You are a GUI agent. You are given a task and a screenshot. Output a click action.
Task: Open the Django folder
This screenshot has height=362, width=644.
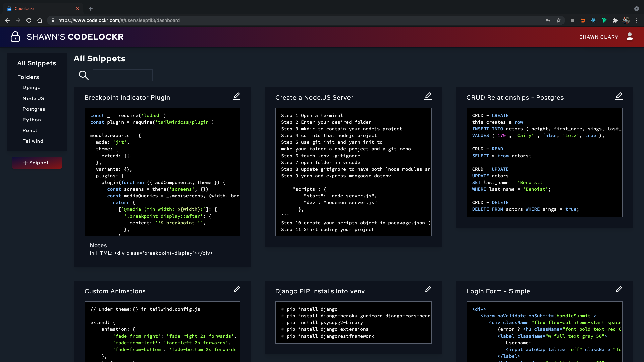click(x=32, y=87)
